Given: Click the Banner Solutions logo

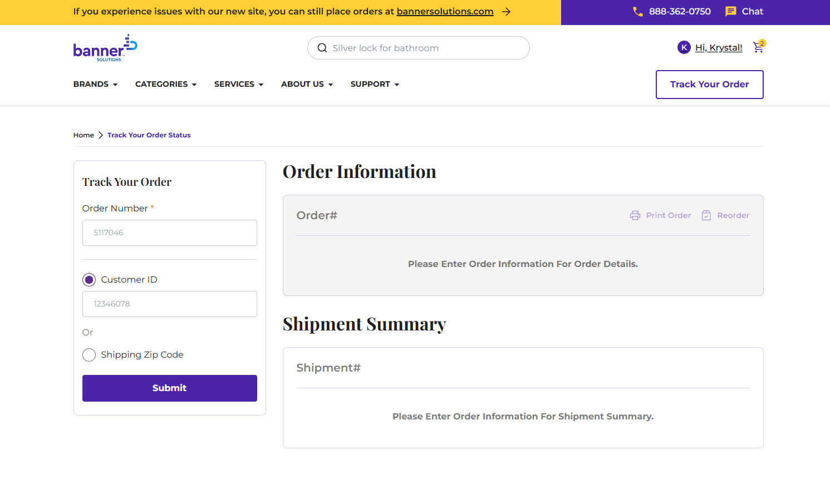Looking at the screenshot, I should point(105,47).
